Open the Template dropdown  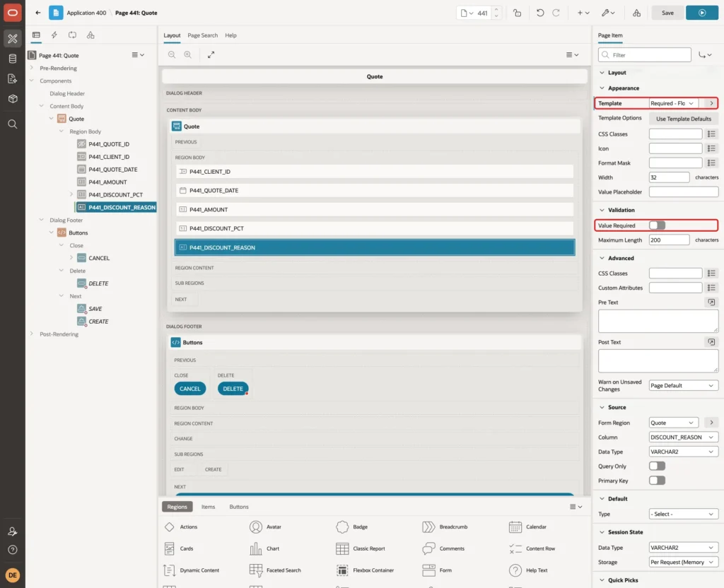[x=673, y=103]
